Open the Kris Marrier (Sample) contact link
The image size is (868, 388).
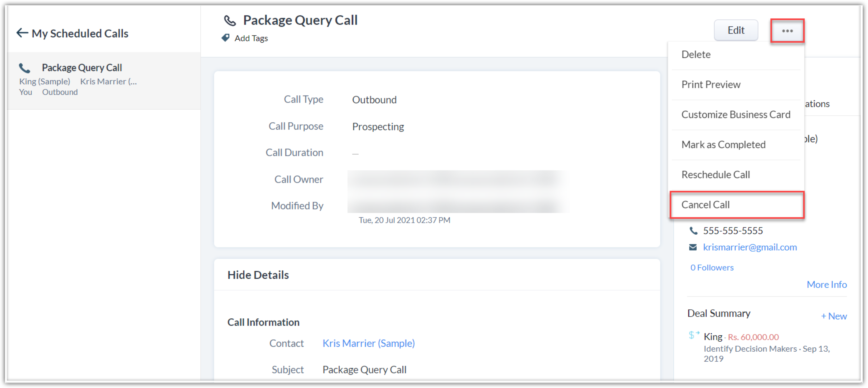[368, 343]
